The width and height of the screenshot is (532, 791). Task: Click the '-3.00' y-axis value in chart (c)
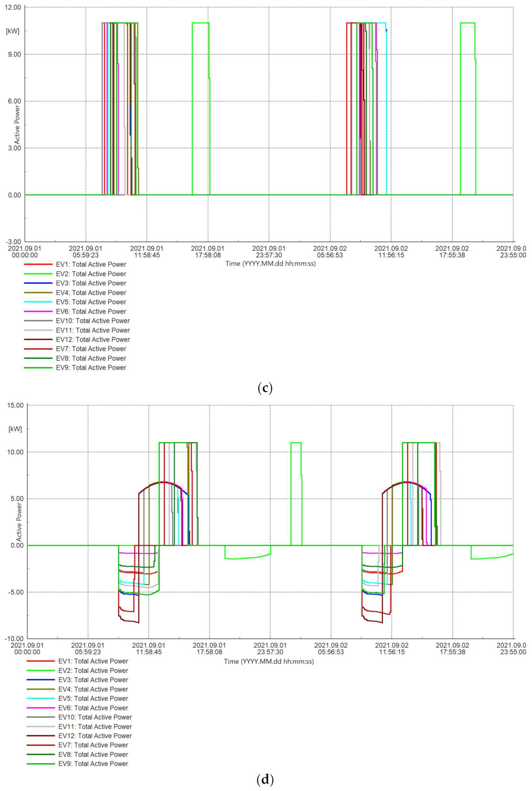coord(14,241)
